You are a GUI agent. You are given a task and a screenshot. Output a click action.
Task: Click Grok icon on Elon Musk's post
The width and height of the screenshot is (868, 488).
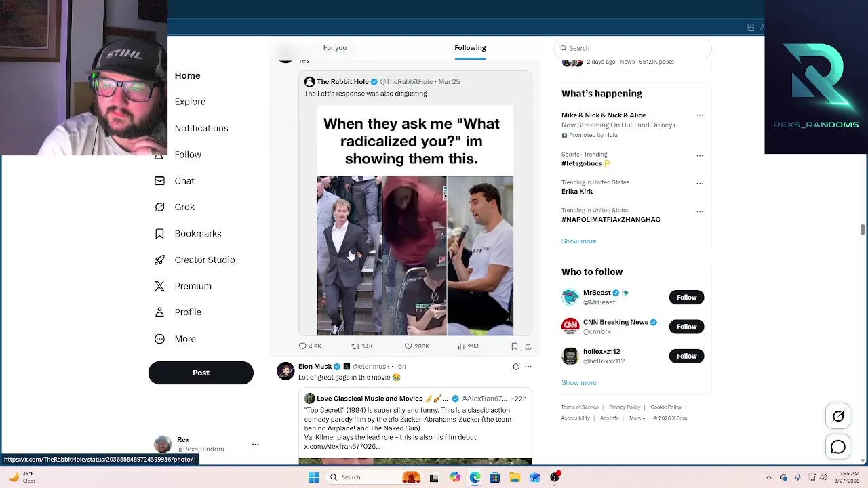pyautogui.click(x=516, y=367)
